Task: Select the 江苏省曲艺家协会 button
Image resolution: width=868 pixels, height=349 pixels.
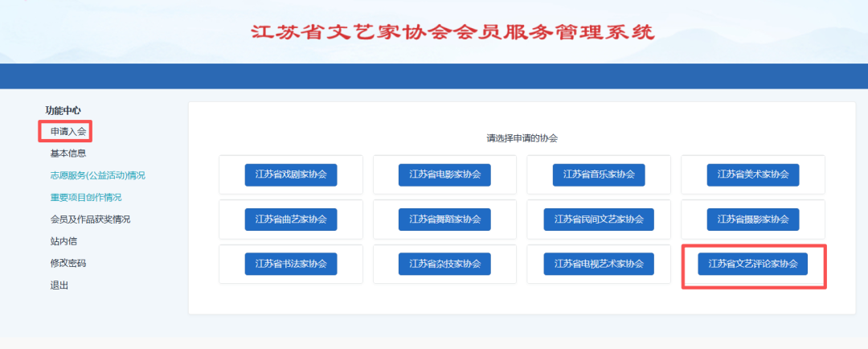Action: (x=290, y=219)
